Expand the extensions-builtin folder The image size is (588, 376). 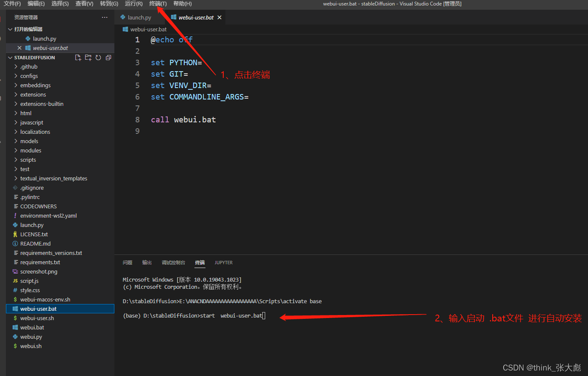(x=60, y=104)
